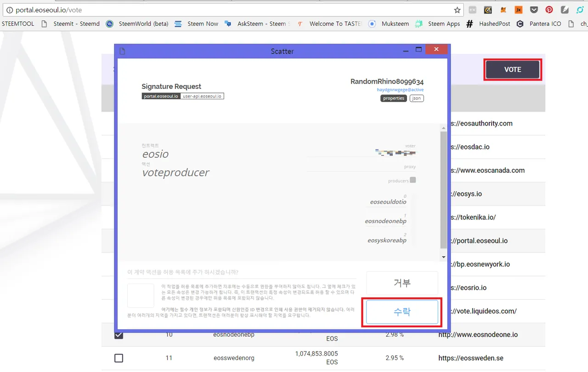Open the Pantera ICO bookmark
The height and width of the screenshot is (372, 588).
pyautogui.click(x=539, y=23)
